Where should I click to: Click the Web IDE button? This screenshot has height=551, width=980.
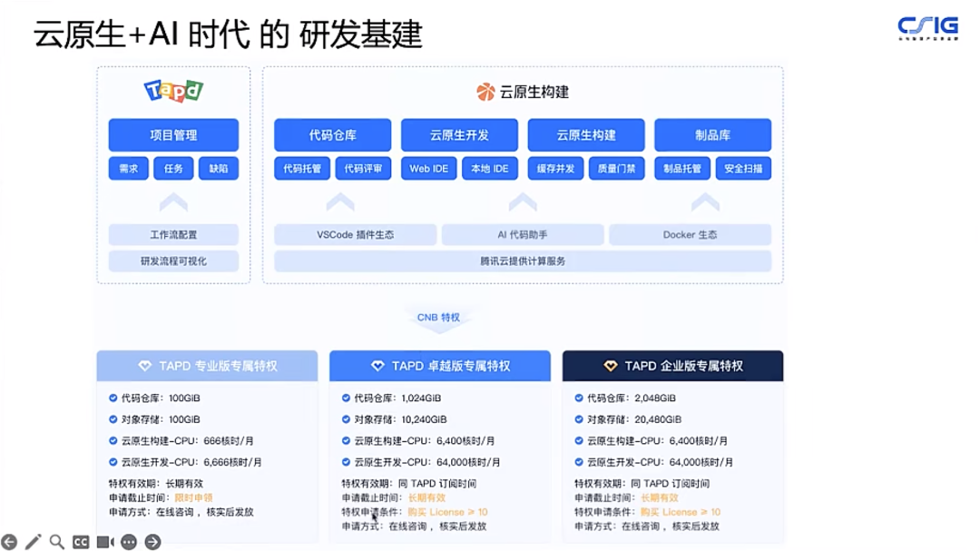[428, 168]
